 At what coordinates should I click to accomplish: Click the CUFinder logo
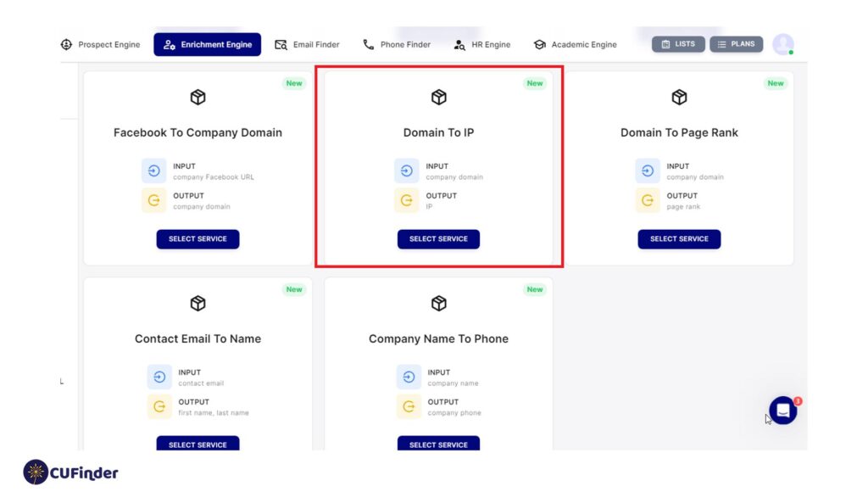pyautogui.click(x=71, y=472)
